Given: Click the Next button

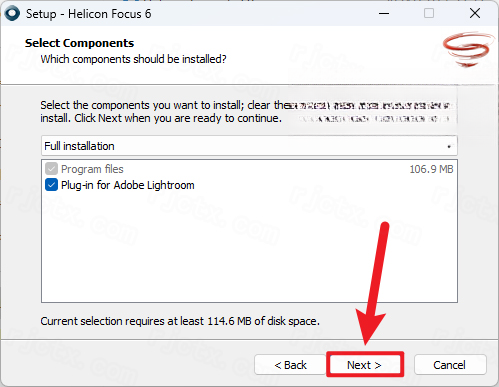Looking at the screenshot, I should 365,365.
